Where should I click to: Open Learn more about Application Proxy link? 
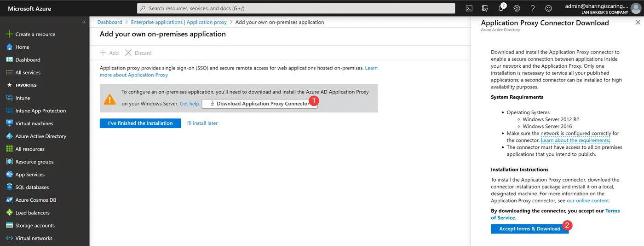[x=239, y=71]
